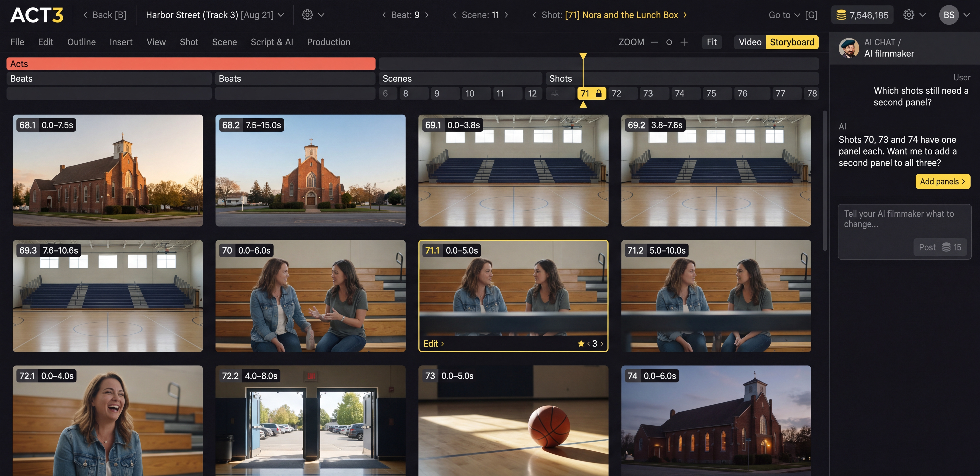Open the 73 basketball panel thumbnail
The image size is (980, 476).
click(x=513, y=421)
